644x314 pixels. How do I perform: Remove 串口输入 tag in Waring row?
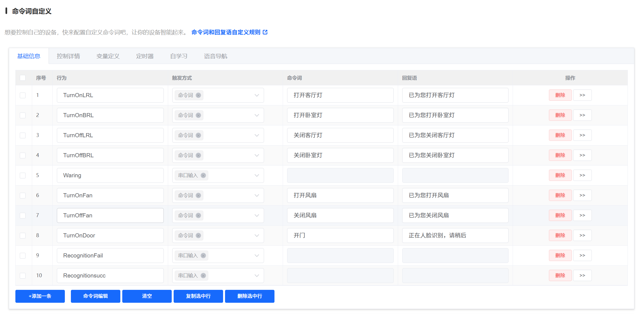203,175
